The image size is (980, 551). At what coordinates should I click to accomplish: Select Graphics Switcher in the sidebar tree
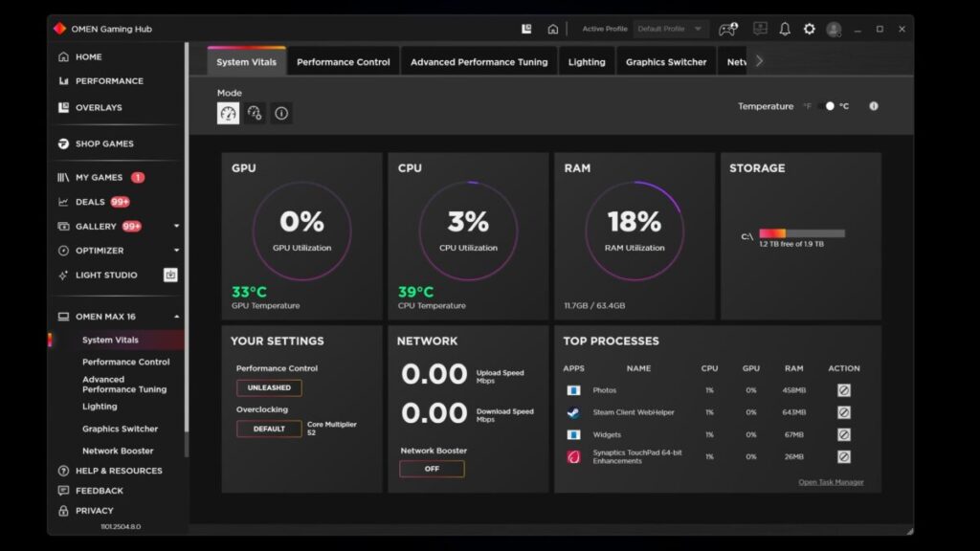pos(120,429)
